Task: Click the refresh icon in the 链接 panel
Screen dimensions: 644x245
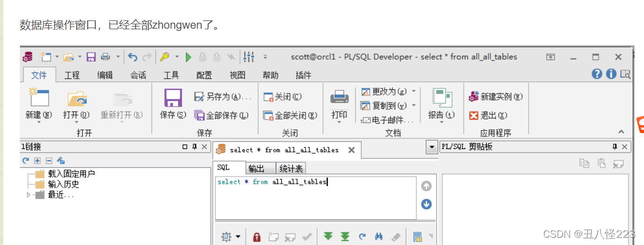Action: click(x=26, y=161)
